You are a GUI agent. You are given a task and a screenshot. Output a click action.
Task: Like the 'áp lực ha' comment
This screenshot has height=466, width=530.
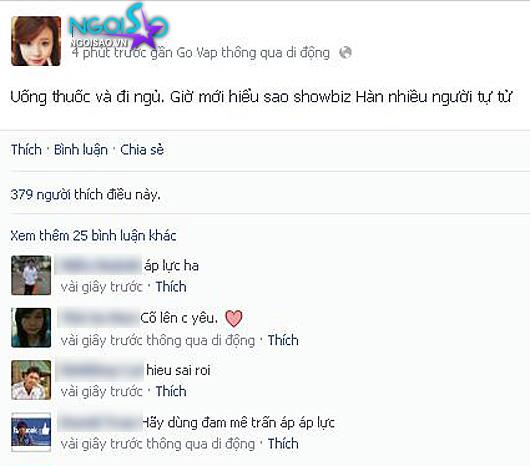[171, 287]
